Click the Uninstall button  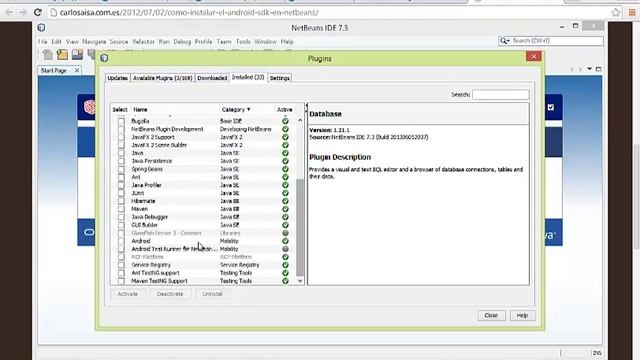pyautogui.click(x=212, y=294)
